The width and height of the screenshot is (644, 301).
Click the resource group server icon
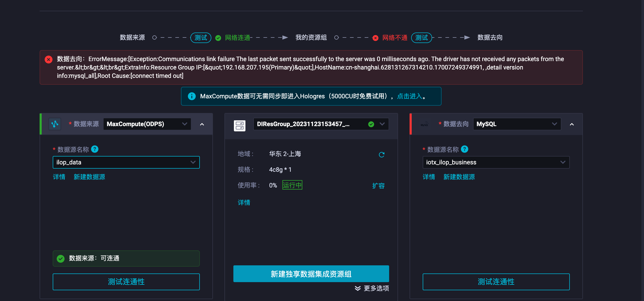pyautogui.click(x=239, y=126)
